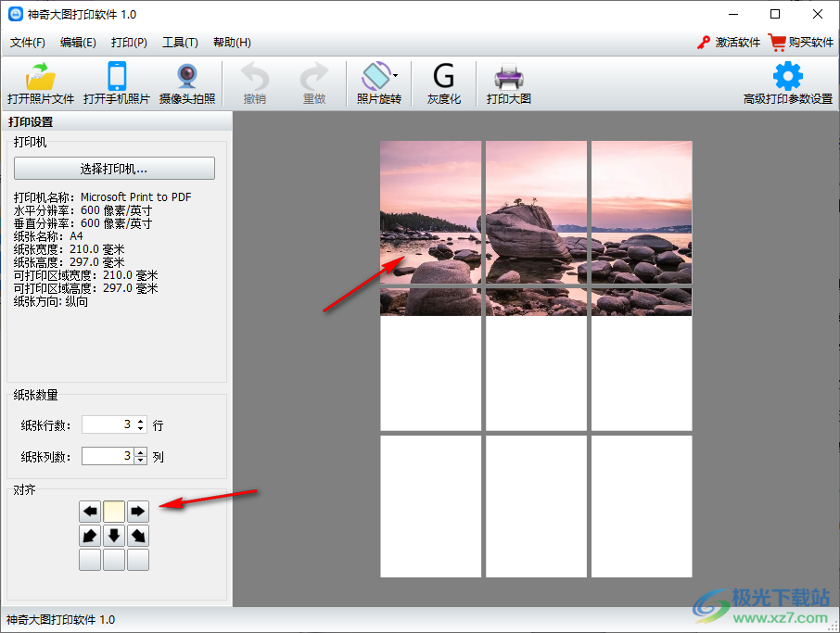Viewport: 840px width, 633px height.
Task: Align image with the left arrow button
Action: point(90,511)
